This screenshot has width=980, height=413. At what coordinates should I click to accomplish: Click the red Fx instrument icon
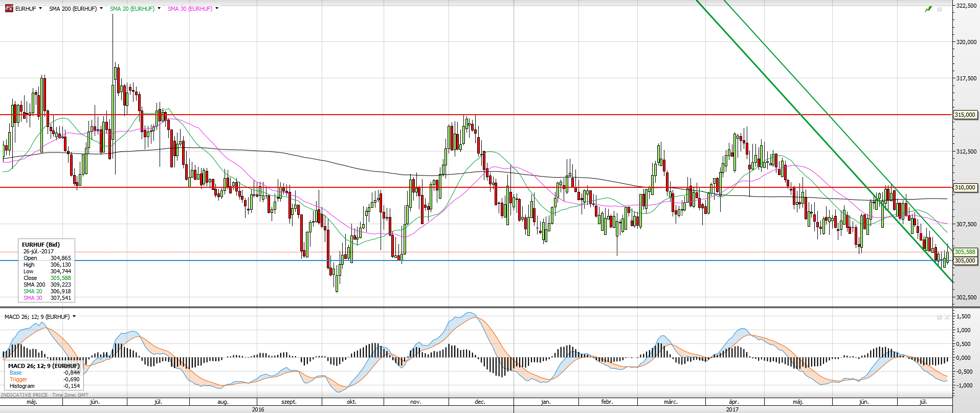(9, 9)
